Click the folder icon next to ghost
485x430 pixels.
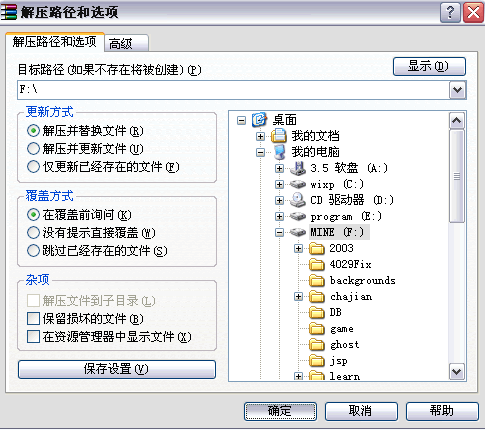pyautogui.click(x=317, y=344)
